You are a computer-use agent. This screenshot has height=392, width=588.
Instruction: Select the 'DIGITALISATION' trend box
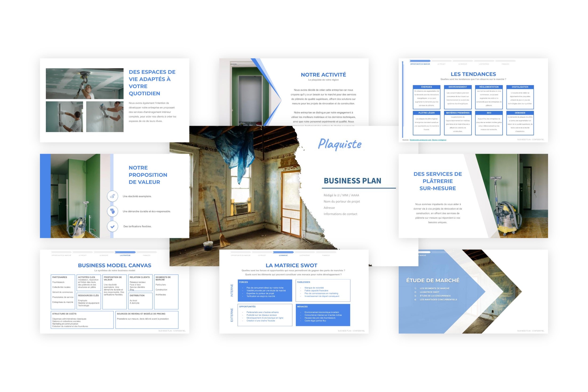coord(520,97)
